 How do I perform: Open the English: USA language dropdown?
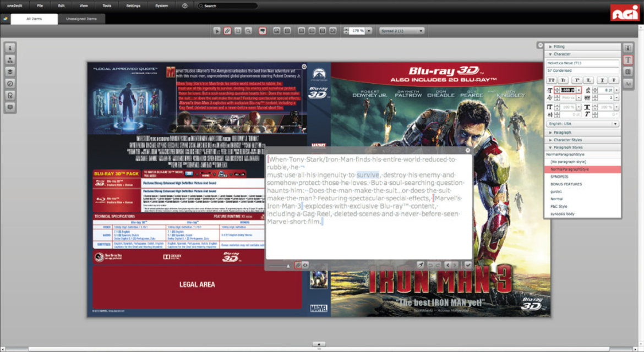582,124
